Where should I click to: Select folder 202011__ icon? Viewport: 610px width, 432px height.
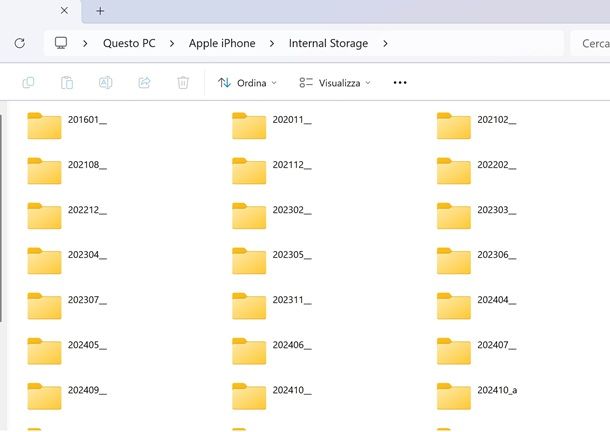coord(249,126)
